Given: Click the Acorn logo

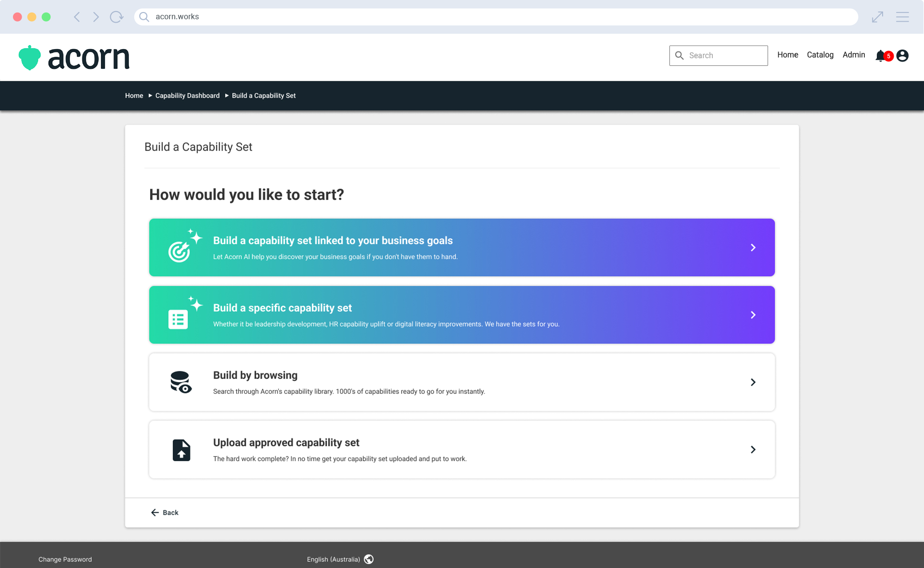Looking at the screenshot, I should coord(74,58).
